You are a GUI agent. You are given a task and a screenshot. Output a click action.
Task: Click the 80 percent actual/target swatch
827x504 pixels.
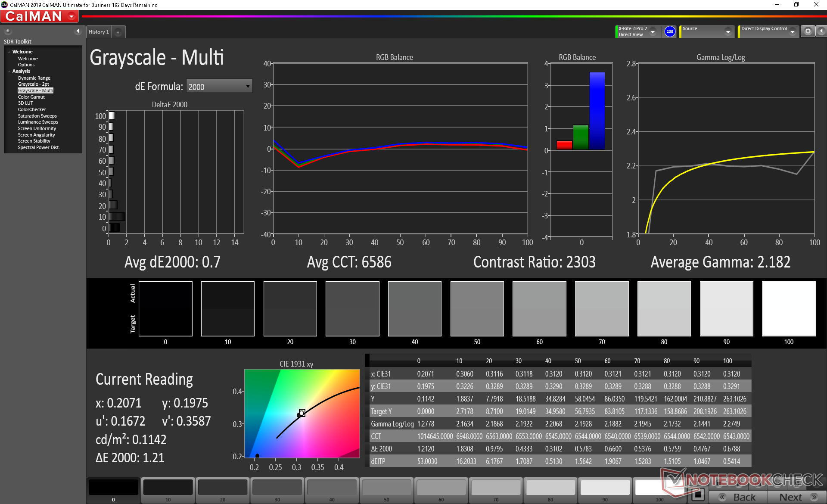tap(664, 309)
